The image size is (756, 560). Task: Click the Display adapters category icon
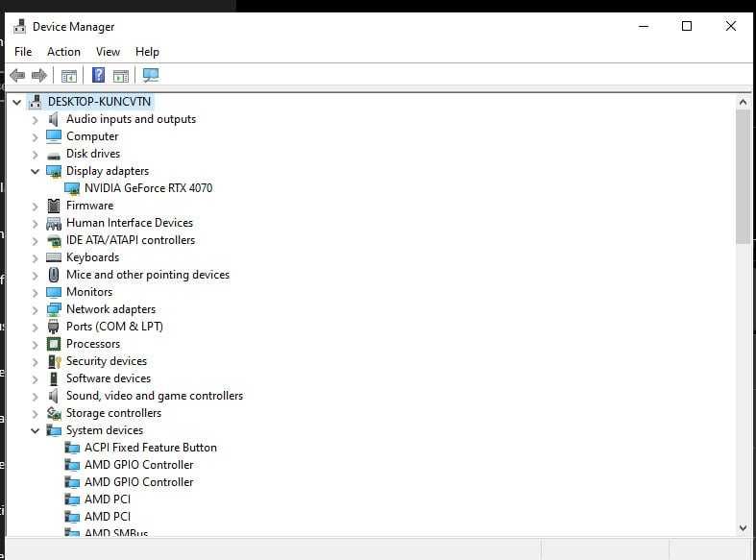click(x=54, y=171)
